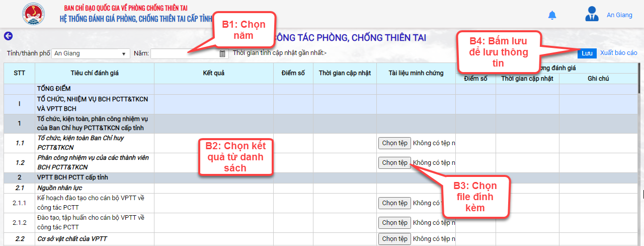Select file for Cơ sở vật chất row
The height and width of the screenshot is (246, 644).
[394, 238]
